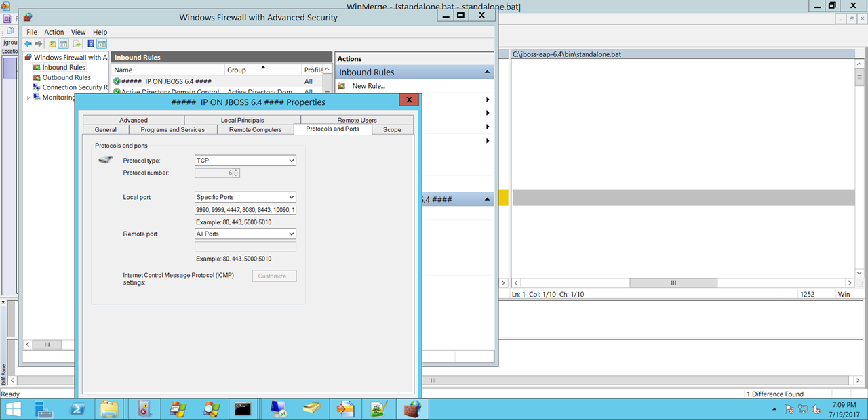Collapse the Inbound Rules actions section
This screenshot has width=868, height=420.
click(x=486, y=72)
